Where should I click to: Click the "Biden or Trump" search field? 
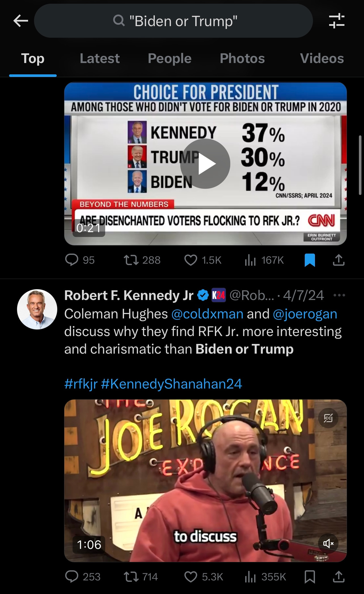173,21
